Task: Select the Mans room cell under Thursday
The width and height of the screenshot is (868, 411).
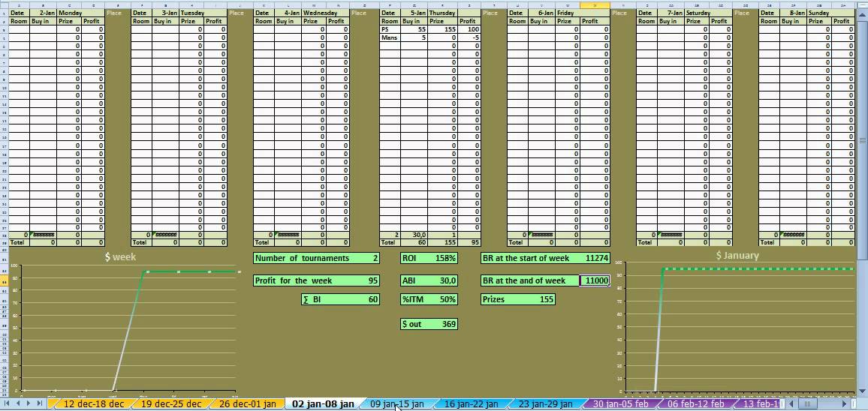Action: (x=390, y=37)
